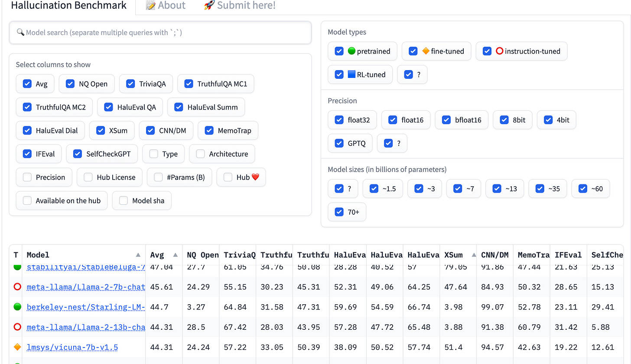Uncheck the ~1.5 billion size filter
Viewport: 631px width, 364px height.
tap(374, 189)
